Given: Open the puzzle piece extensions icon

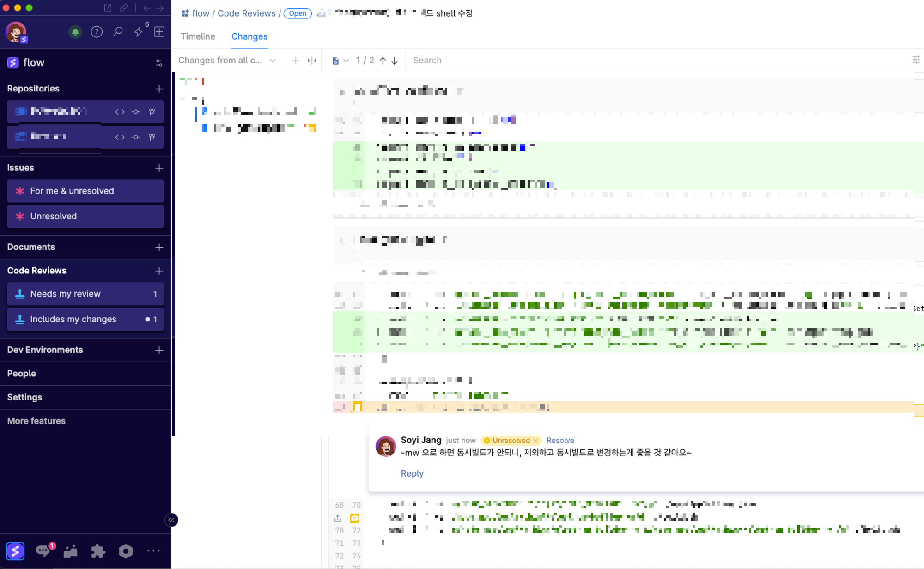Looking at the screenshot, I should [x=98, y=551].
